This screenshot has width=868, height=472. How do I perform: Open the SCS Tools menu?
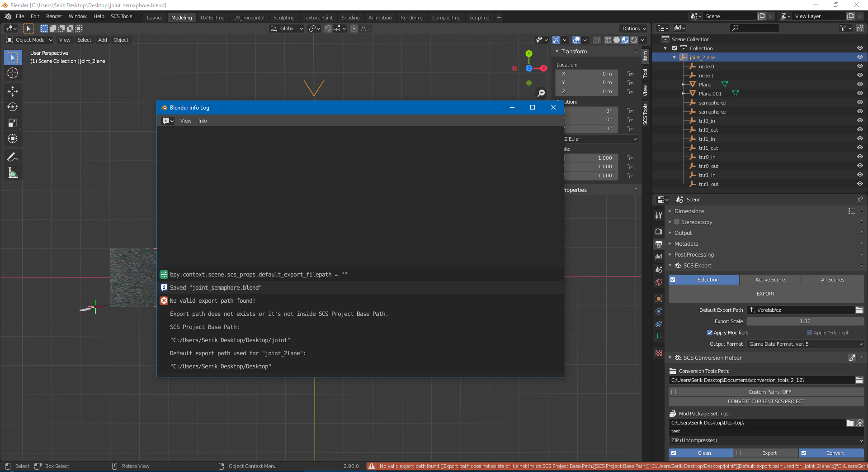(x=121, y=16)
